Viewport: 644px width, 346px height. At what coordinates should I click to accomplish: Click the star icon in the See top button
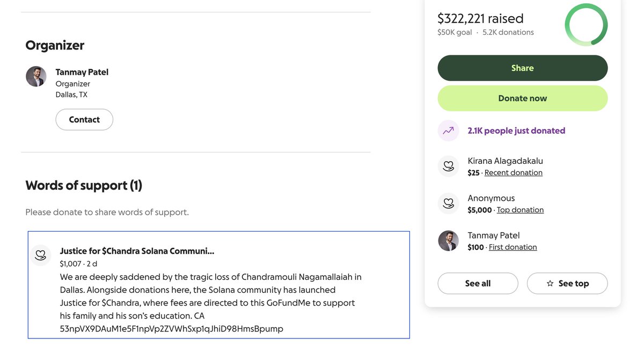[x=550, y=283]
